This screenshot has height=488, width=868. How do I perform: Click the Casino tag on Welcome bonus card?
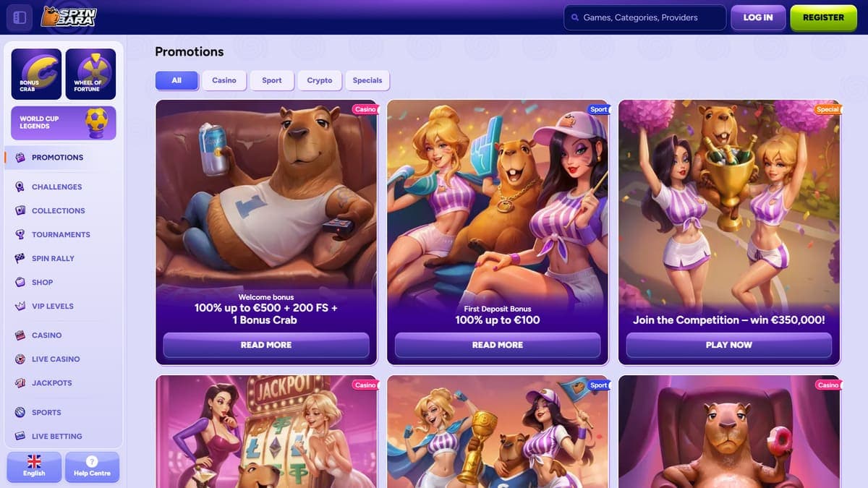365,110
